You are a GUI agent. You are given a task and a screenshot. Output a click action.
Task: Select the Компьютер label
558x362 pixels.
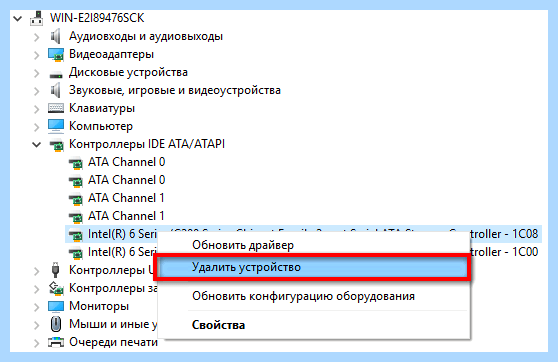101,126
